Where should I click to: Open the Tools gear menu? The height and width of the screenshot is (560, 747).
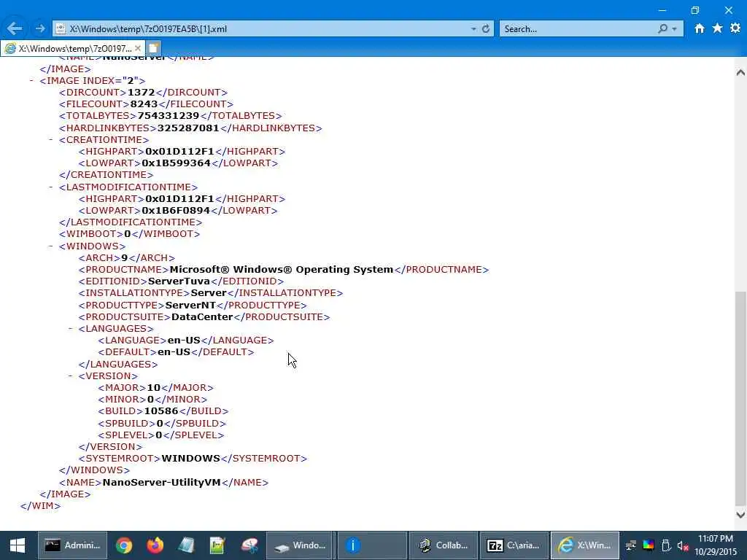coord(735,28)
